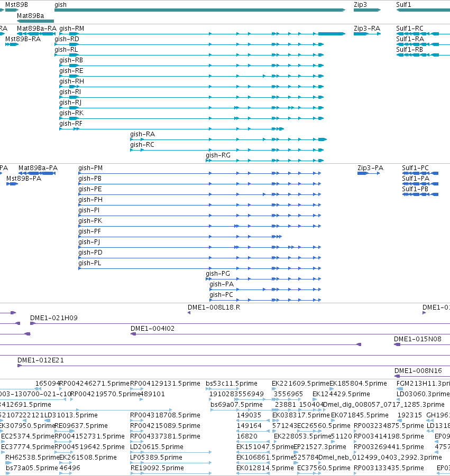Select the bs69a07.5prime EST label
Image resolution: width=450 pixels, height=476 pixels.
pyautogui.click(x=236, y=405)
